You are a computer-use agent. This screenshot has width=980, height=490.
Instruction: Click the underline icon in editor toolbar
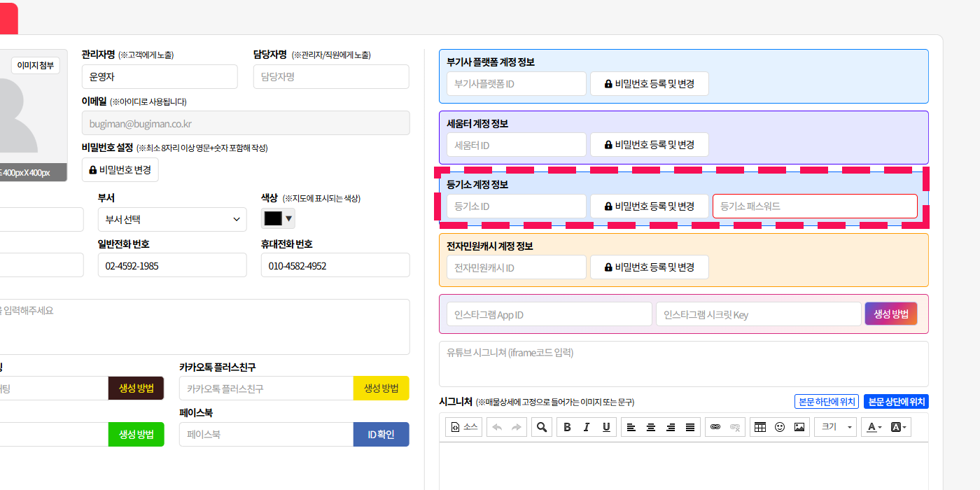tap(606, 427)
